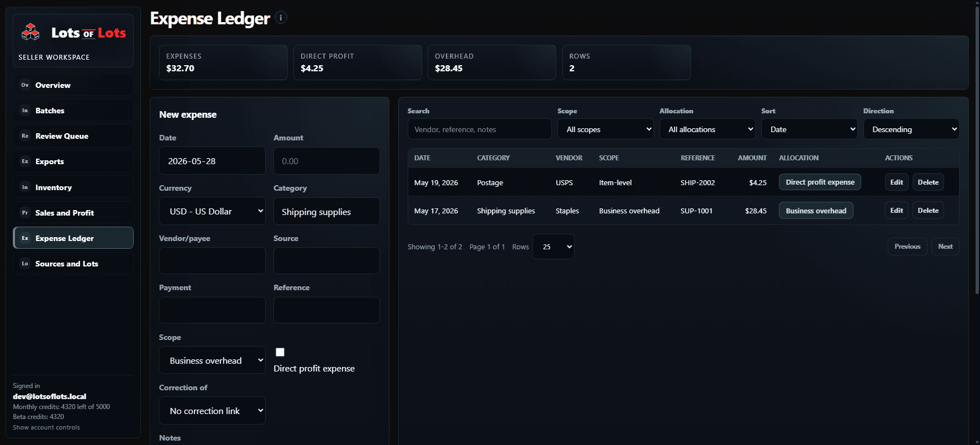Click the REFERENCE column header
The width and height of the screenshot is (980, 445).
(x=698, y=158)
